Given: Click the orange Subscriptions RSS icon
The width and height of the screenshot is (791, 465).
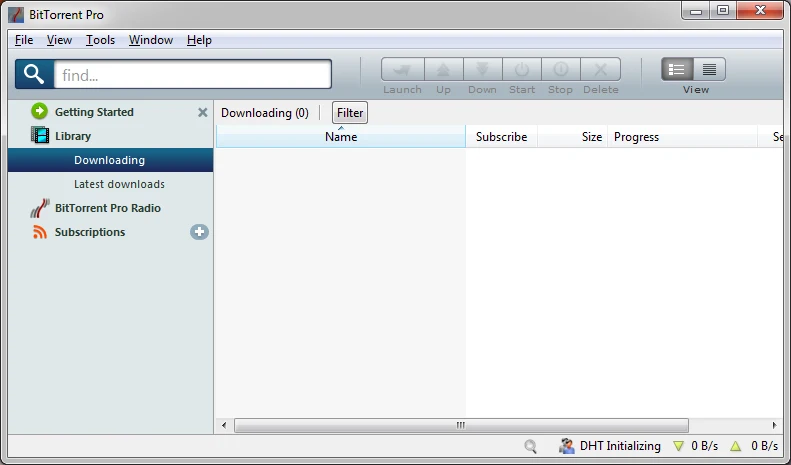Looking at the screenshot, I should pyautogui.click(x=39, y=232).
